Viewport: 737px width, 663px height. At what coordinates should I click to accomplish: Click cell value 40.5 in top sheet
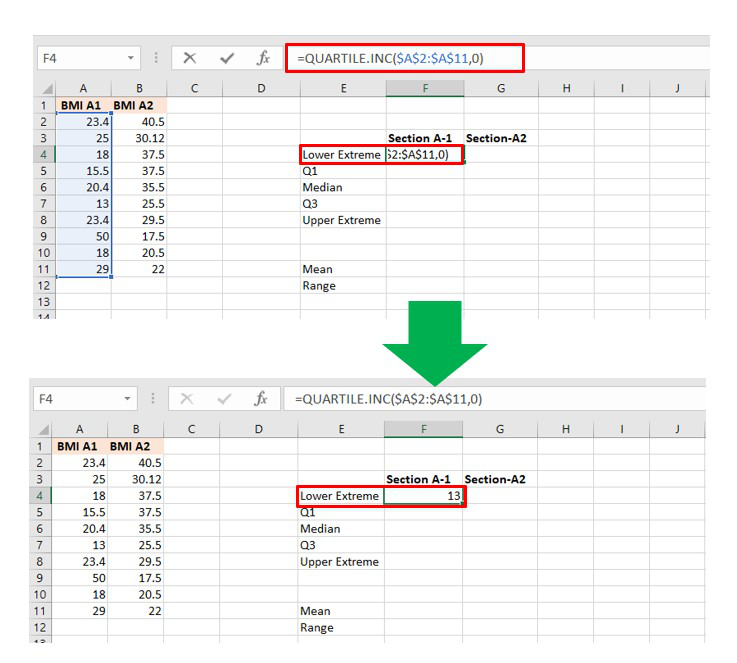[153, 122]
